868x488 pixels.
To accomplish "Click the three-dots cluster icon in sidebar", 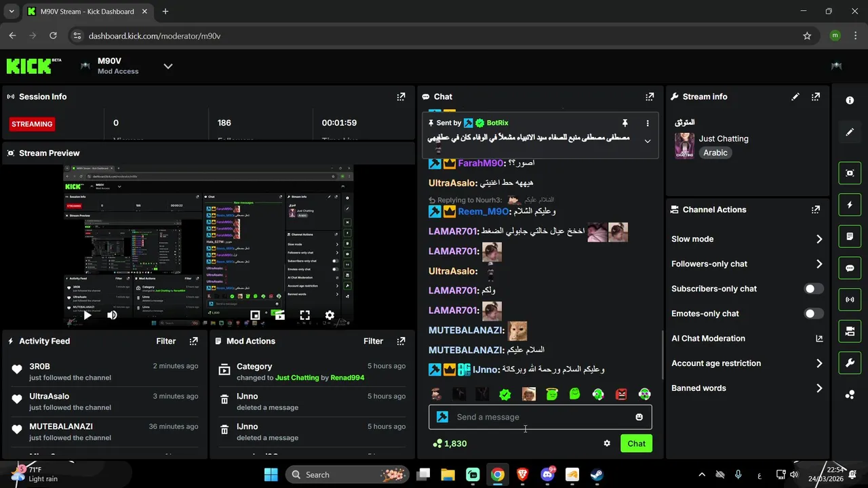I will [x=850, y=395].
